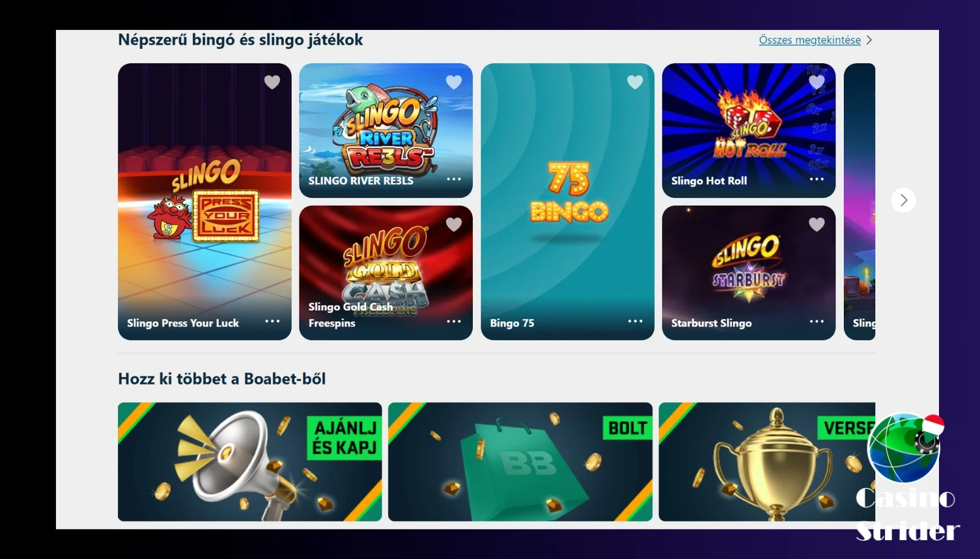Click the Összes megtekintése link
The width and height of the screenshot is (980, 559).
pos(809,40)
